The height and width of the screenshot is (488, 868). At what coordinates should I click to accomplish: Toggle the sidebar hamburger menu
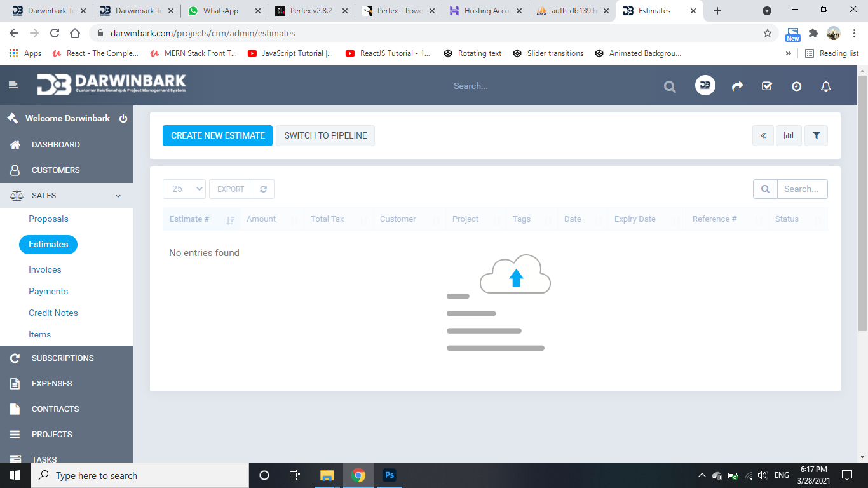coord(13,85)
